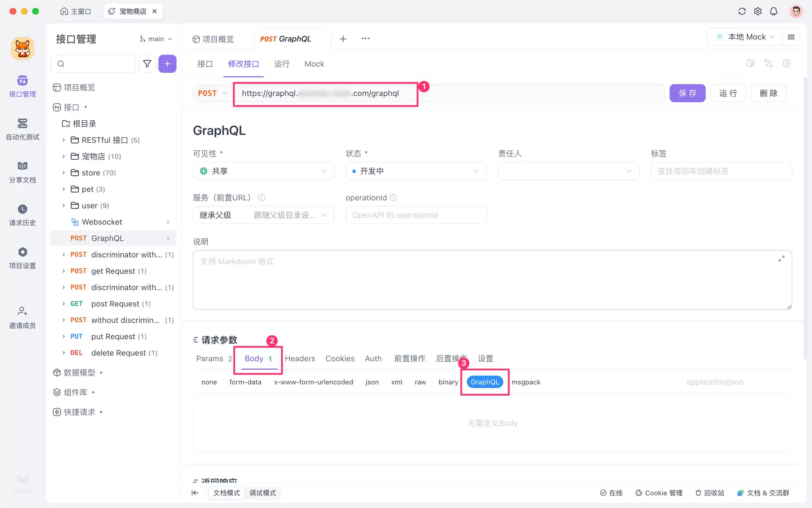Click the 运行 button next to 保存
The width and height of the screenshot is (812, 508).
coord(728,93)
